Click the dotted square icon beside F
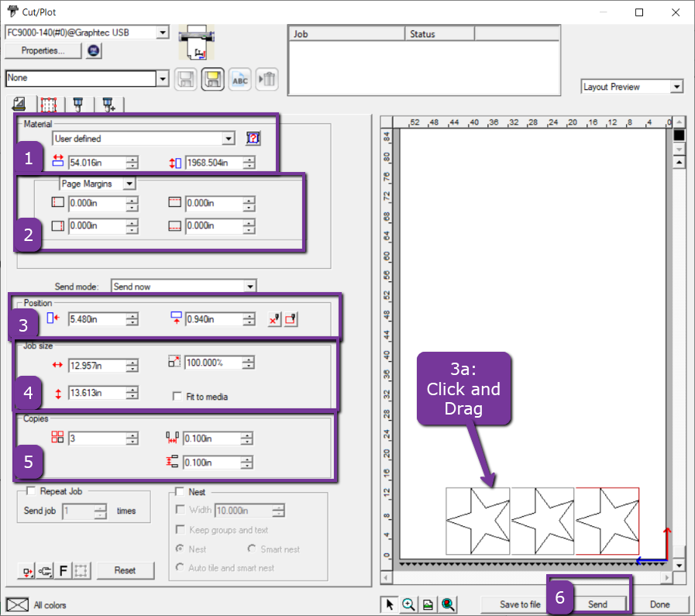Screen dimensions: 695x616 (x=81, y=571)
